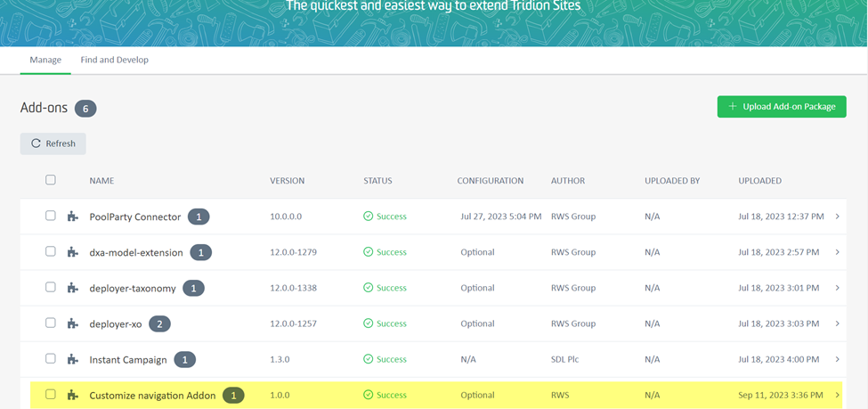Expand Customize navigation Addon row chevron
Image resolution: width=868 pixels, height=409 pixels.
(x=837, y=395)
